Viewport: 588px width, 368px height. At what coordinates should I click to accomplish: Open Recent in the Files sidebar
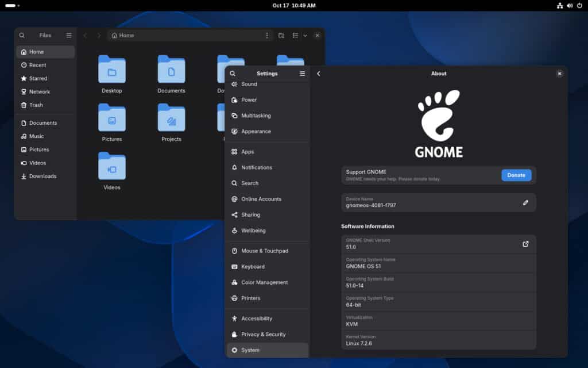pos(45,65)
